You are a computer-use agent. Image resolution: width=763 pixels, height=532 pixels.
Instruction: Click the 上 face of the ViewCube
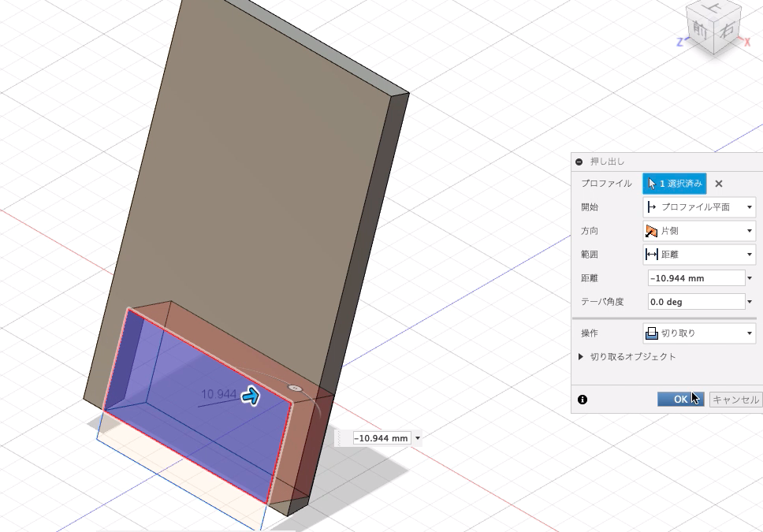tap(713, 7)
